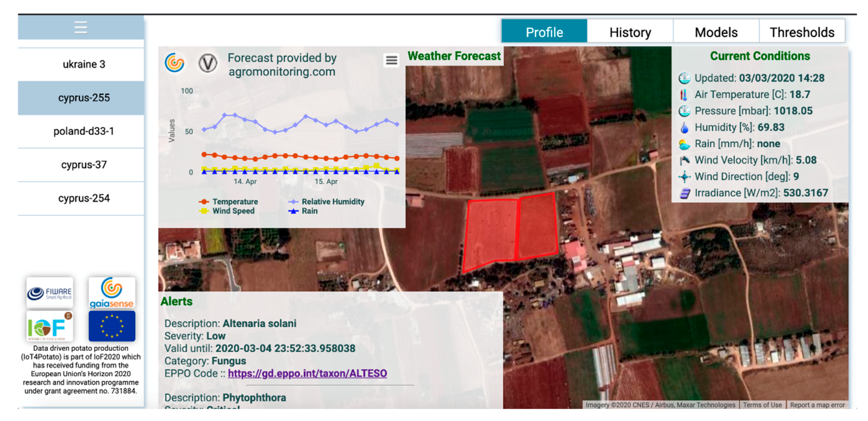This screenshot has width=868, height=421.
Task: Click the thermometer icon for Air Temperature
Action: tap(684, 95)
